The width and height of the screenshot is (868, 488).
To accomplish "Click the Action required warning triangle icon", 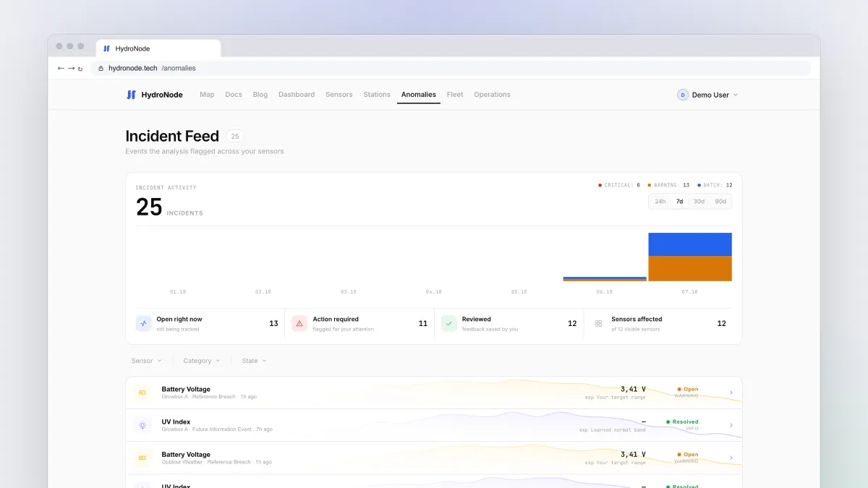I will pyautogui.click(x=299, y=323).
